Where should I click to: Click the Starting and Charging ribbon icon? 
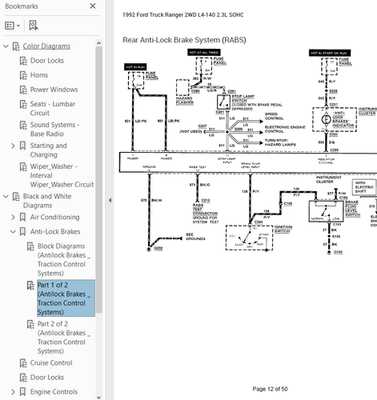point(23,146)
